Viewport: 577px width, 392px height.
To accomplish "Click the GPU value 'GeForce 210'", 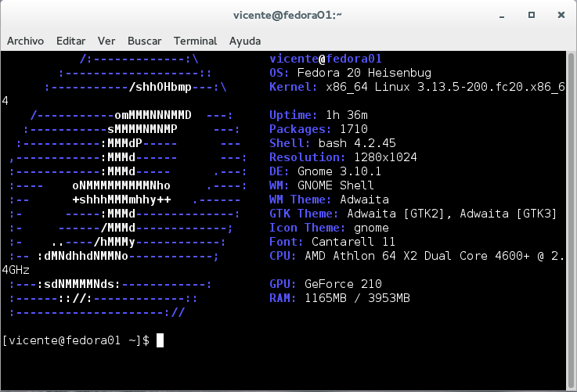I will (x=343, y=284).
